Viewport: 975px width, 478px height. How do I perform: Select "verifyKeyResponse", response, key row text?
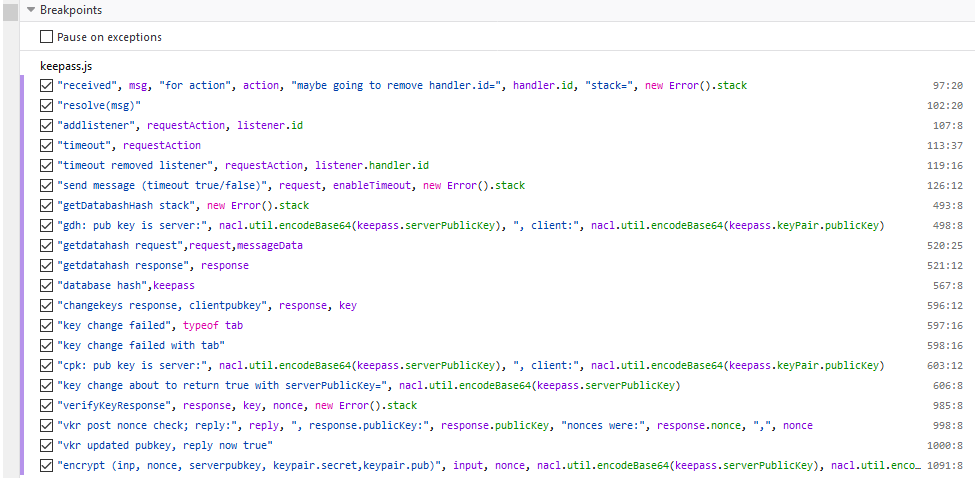pyautogui.click(x=237, y=405)
